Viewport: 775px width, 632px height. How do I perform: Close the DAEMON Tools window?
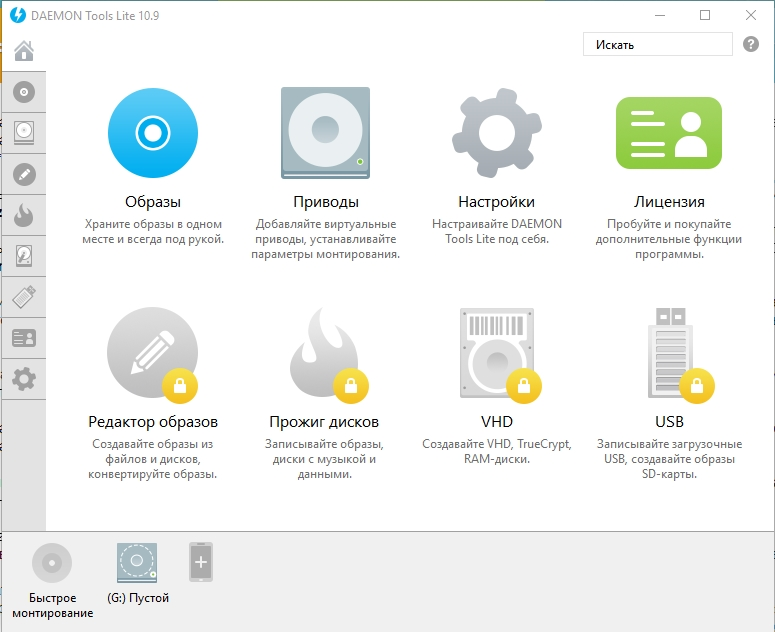(x=751, y=15)
